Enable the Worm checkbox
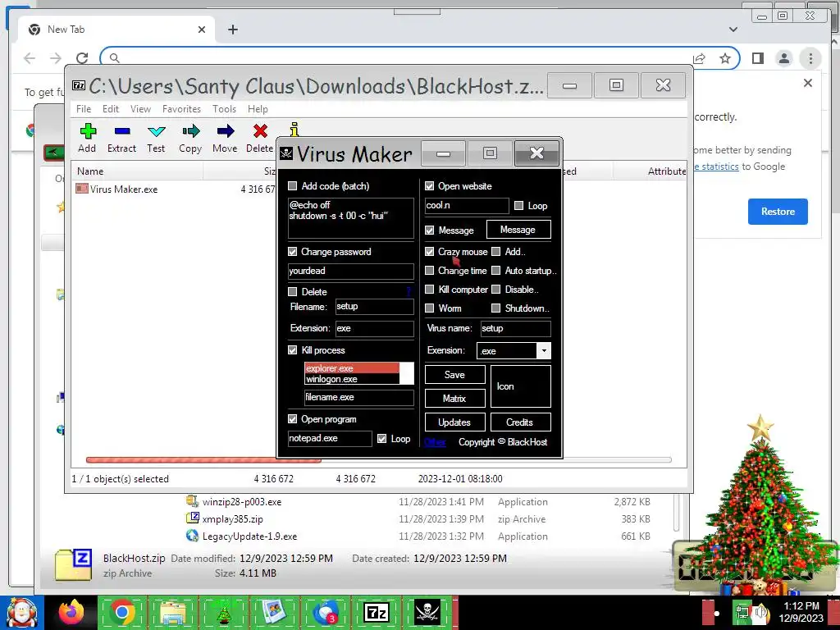Screen dimensions: 840x630 (429, 308)
